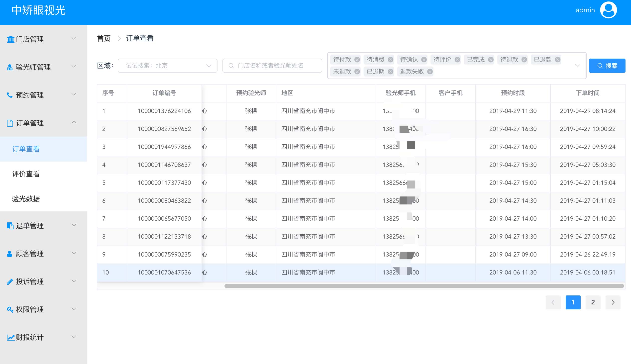Click the table horizontal scrollbar

pyautogui.click(x=424, y=286)
